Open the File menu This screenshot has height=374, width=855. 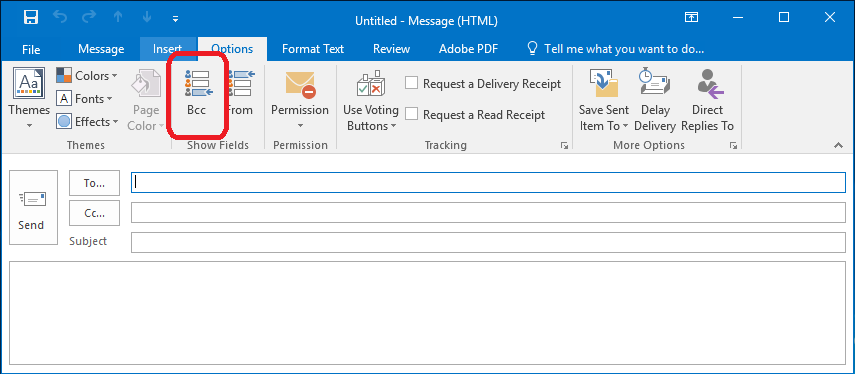pyautogui.click(x=31, y=49)
